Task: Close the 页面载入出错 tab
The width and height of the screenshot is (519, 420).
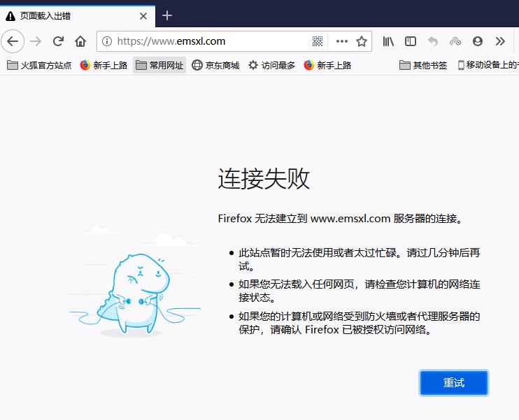Action: (143, 16)
